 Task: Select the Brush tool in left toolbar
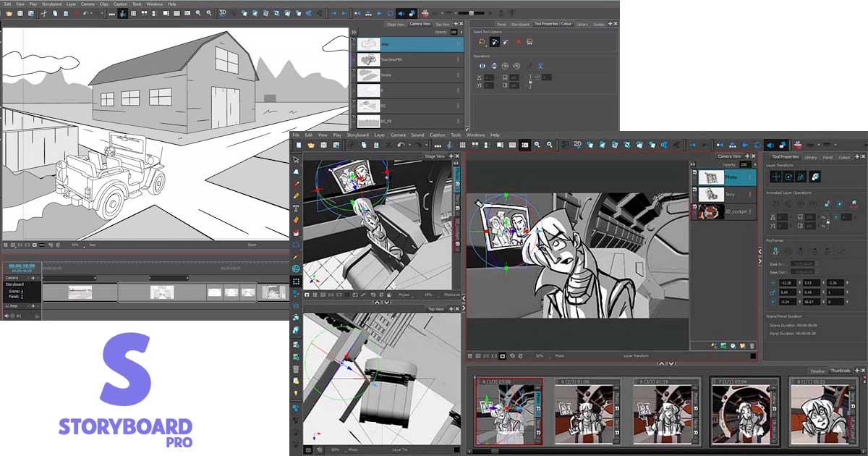click(296, 184)
